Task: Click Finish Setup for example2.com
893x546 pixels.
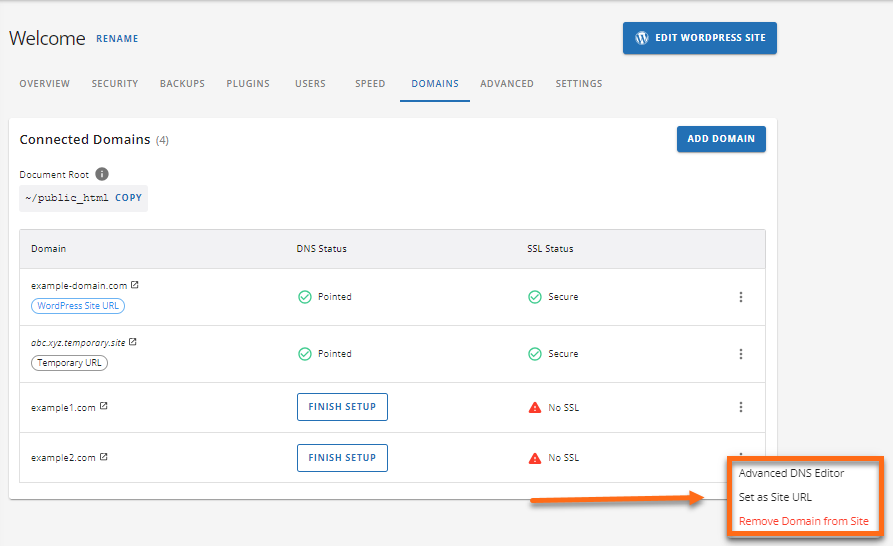Action: click(x=342, y=458)
